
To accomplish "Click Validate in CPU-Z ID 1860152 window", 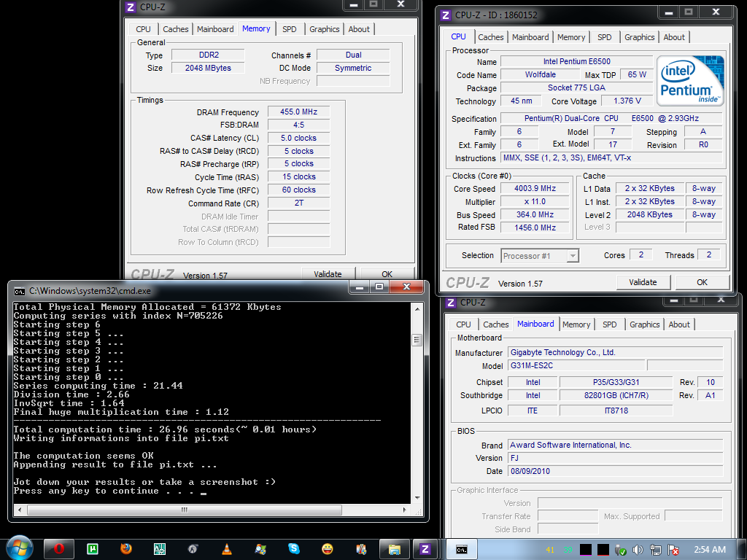I will coord(643,282).
